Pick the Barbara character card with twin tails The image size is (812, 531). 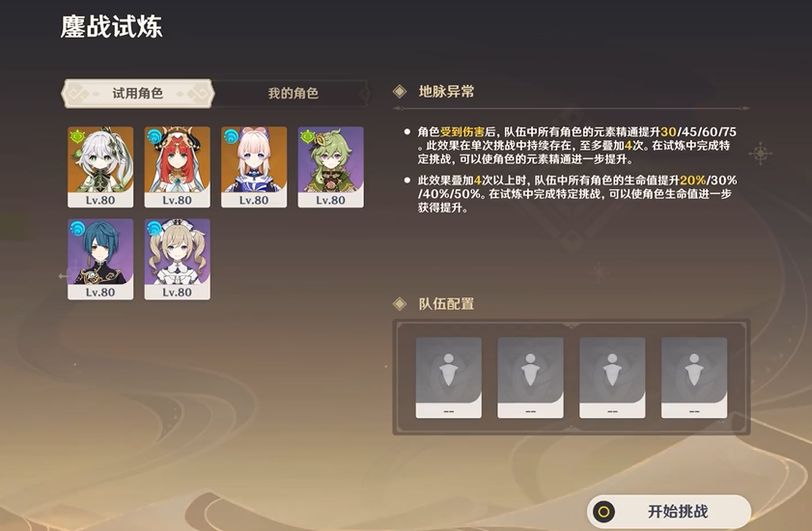click(177, 259)
